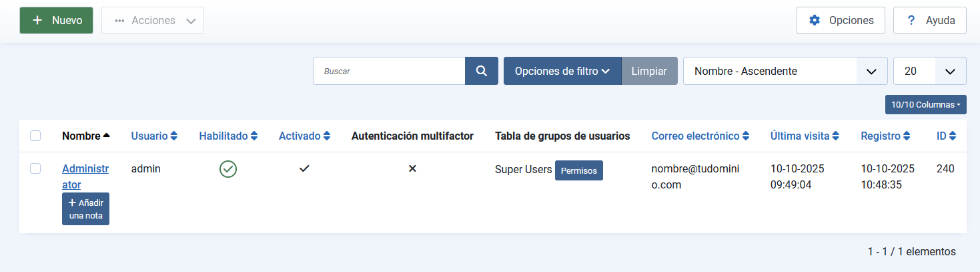Open the Nombre - Ascendente sort dropdown
This screenshot has height=272, width=980.
pos(785,71)
